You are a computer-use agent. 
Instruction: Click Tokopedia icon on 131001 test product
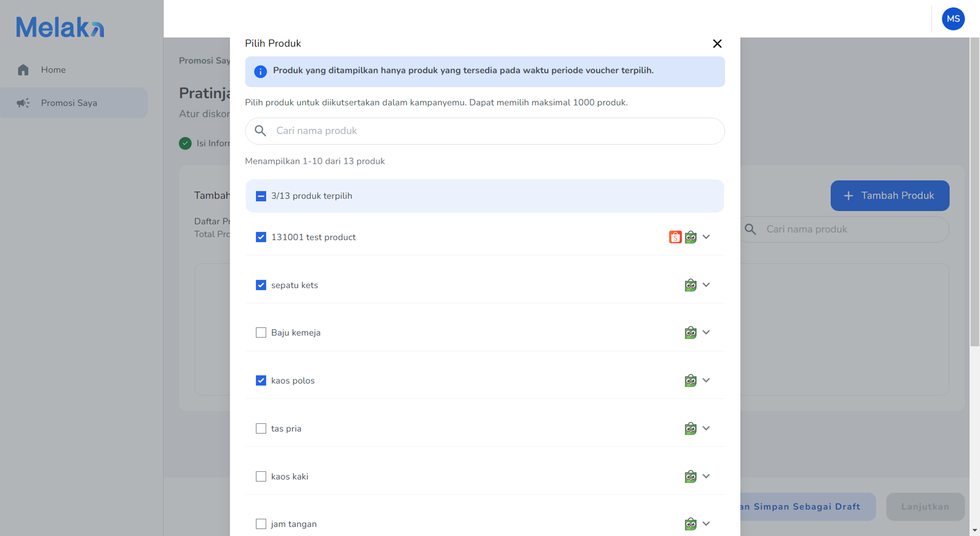[690, 237]
